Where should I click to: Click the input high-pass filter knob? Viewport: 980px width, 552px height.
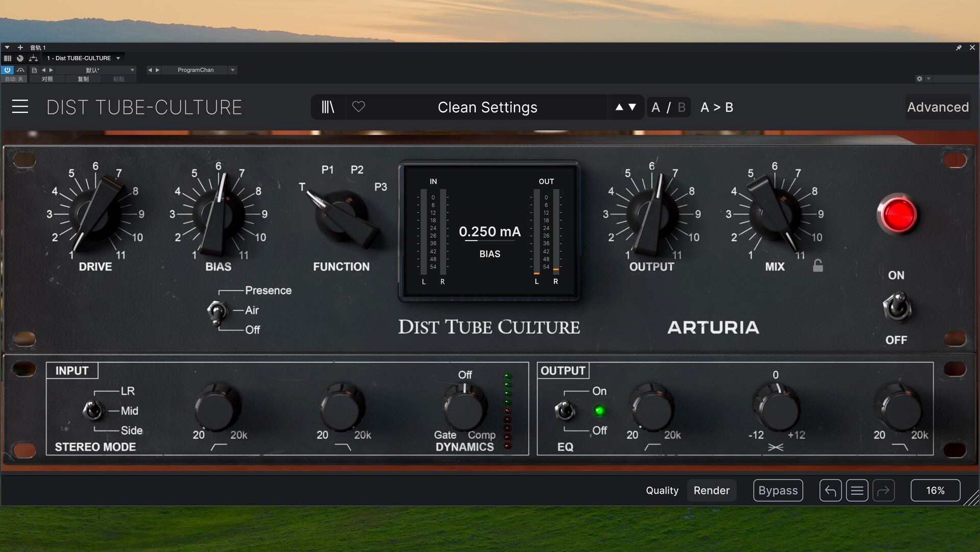pos(218,407)
